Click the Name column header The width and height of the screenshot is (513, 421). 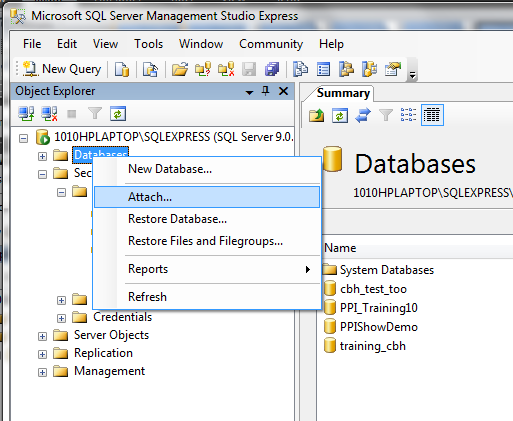coord(340,248)
